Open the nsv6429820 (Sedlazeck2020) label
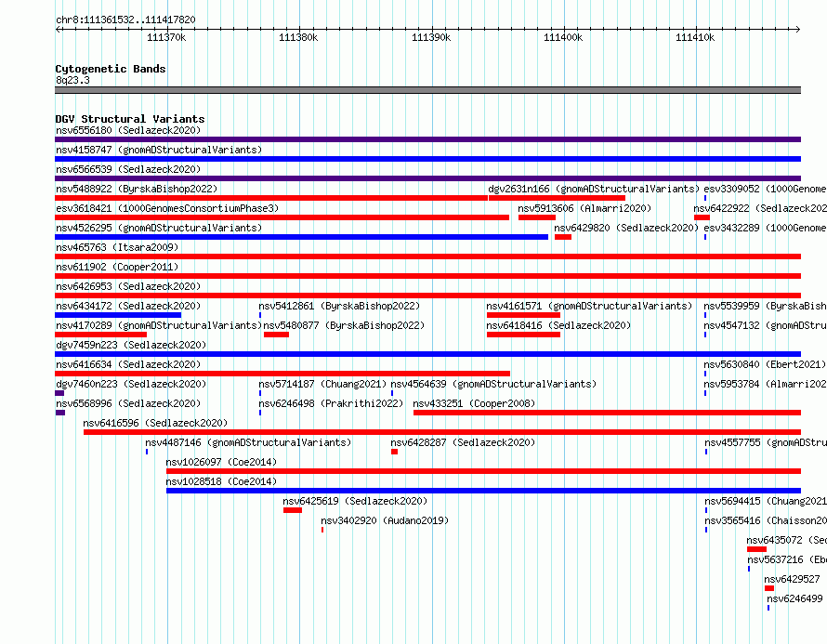Screen dimensions: 827x644 pos(626,228)
